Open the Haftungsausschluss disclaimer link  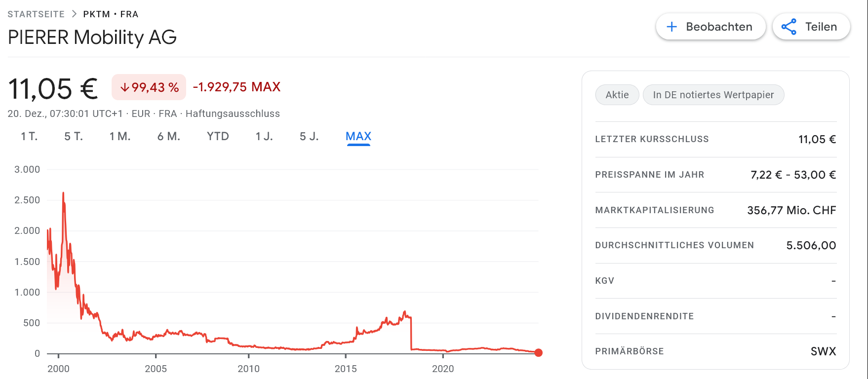(233, 114)
